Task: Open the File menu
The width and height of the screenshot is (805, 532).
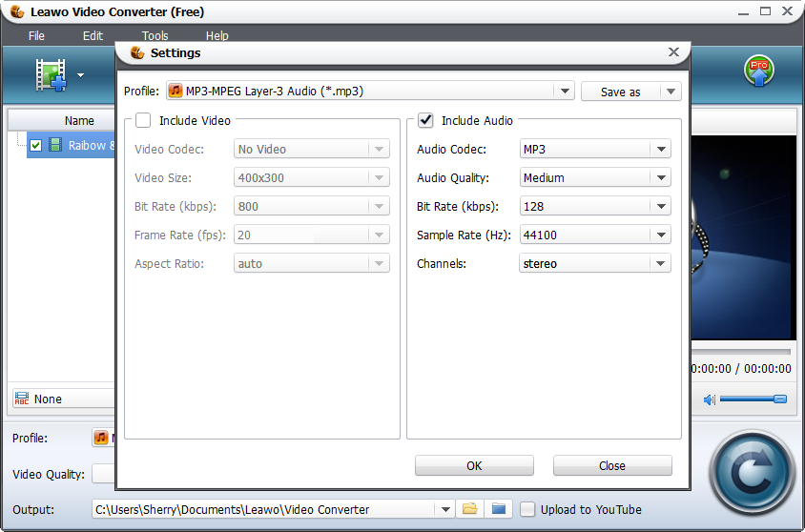Action: (x=36, y=36)
